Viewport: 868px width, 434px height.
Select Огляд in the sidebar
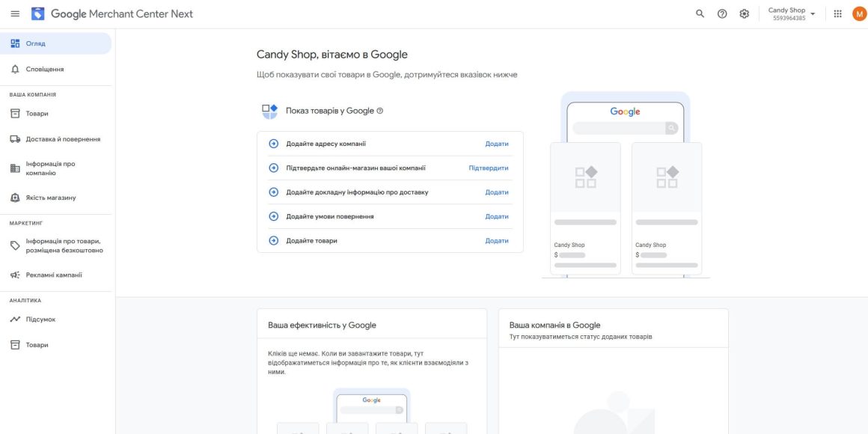pyautogui.click(x=55, y=43)
